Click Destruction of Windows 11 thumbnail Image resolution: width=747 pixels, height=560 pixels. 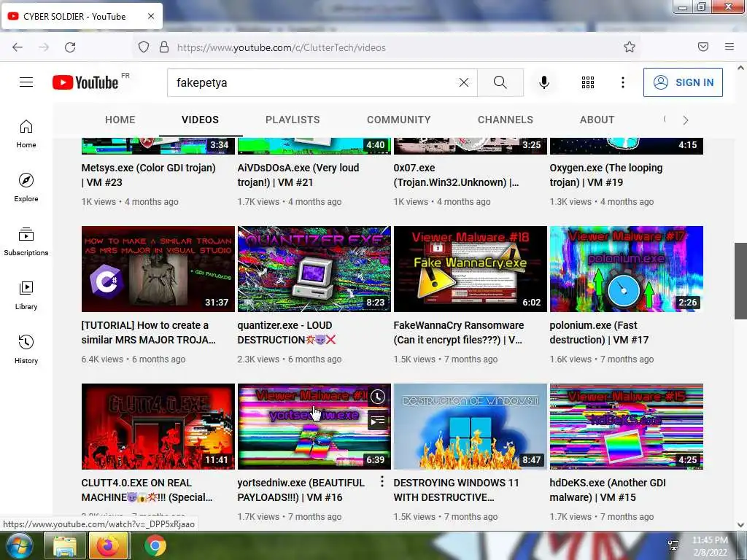coord(471,427)
